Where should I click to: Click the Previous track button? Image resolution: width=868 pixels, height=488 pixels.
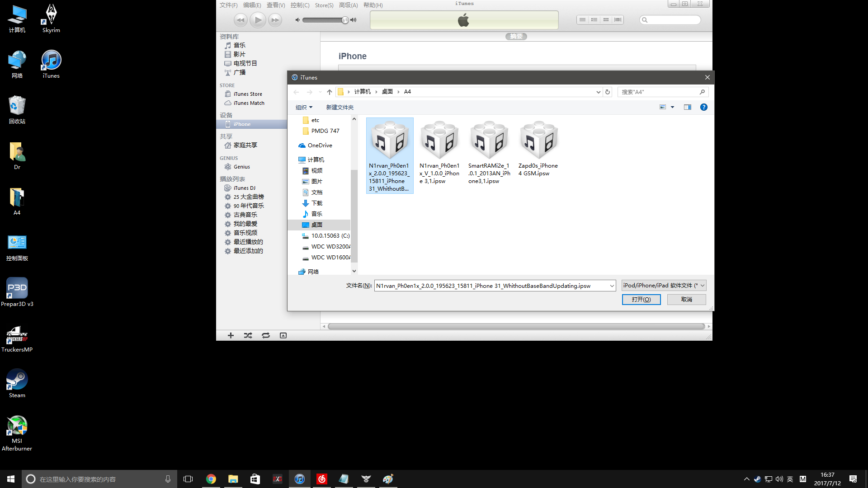(241, 20)
